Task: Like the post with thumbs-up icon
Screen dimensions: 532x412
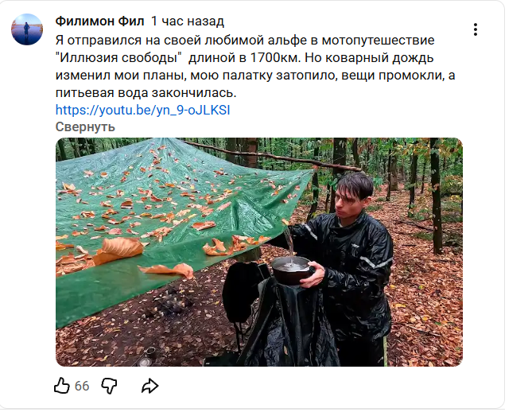Action: point(62,386)
